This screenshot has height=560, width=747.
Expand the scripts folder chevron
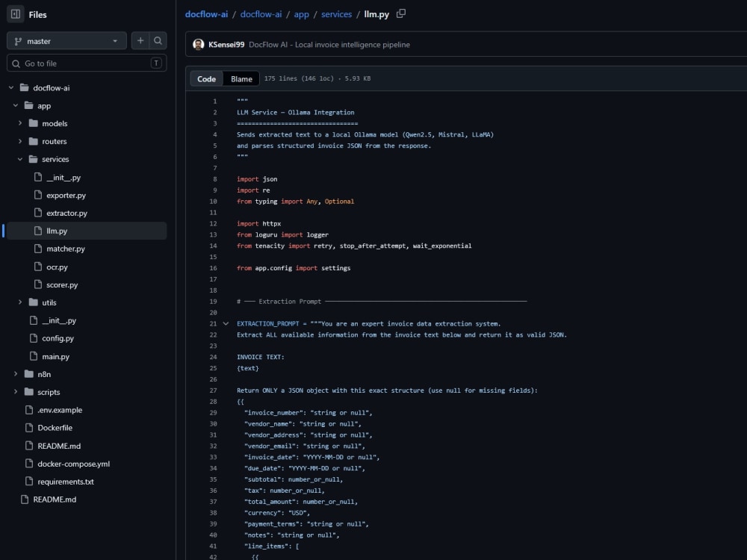pyautogui.click(x=16, y=391)
